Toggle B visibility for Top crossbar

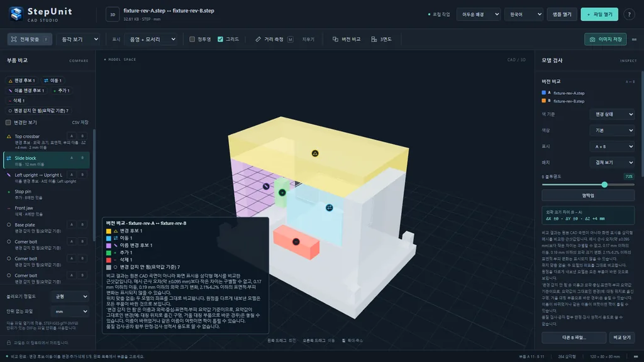[82, 136]
